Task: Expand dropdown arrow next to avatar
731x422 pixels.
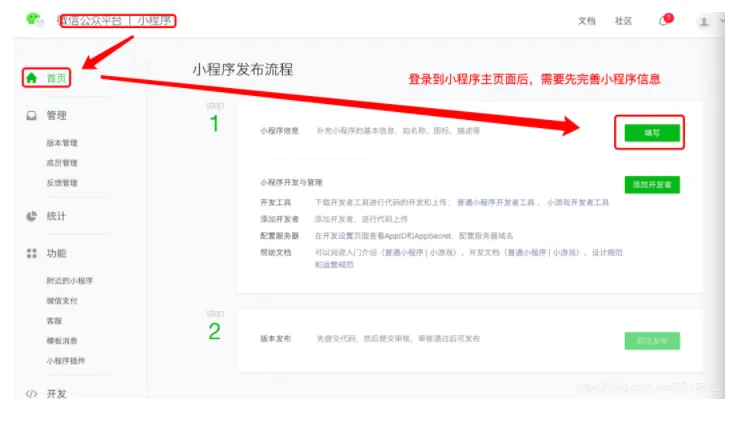Action: 722,21
